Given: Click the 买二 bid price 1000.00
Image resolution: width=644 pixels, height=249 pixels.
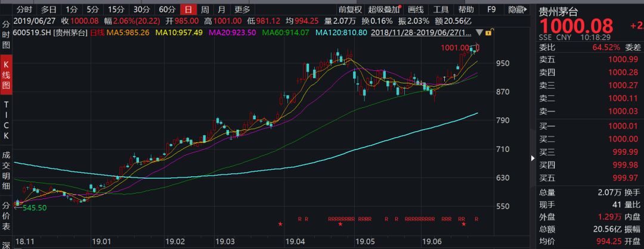Looking at the screenshot, I should pyautogui.click(x=624, y=139).
